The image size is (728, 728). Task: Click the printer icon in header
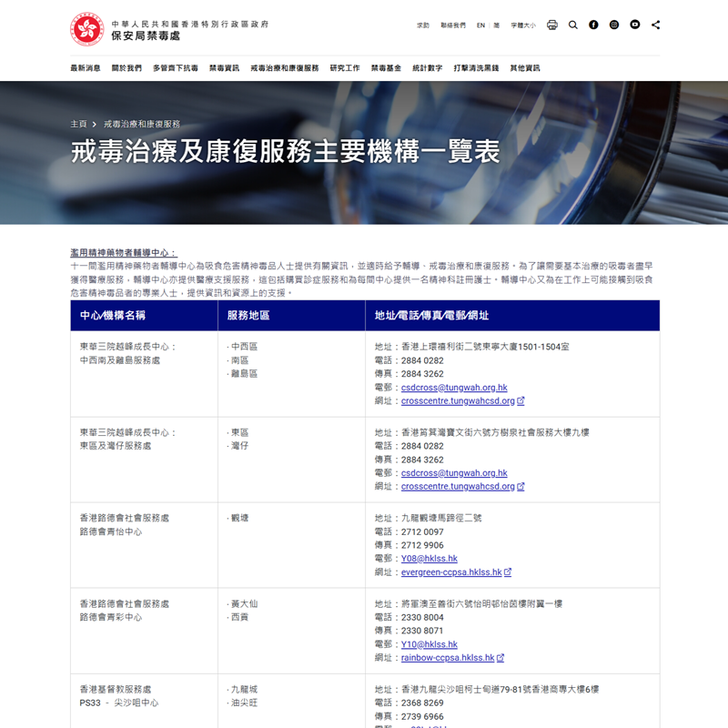552,25
